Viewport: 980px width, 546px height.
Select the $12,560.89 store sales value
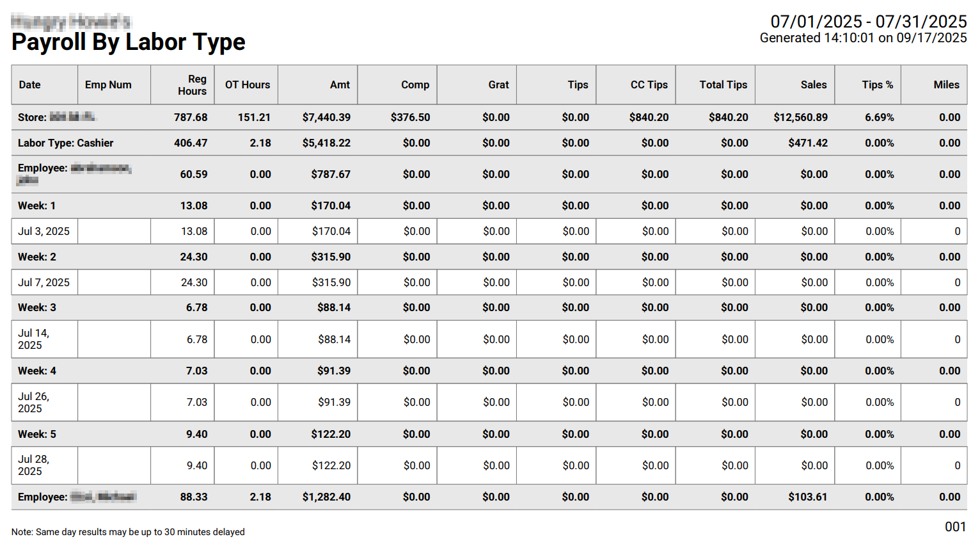pos(800,117)
